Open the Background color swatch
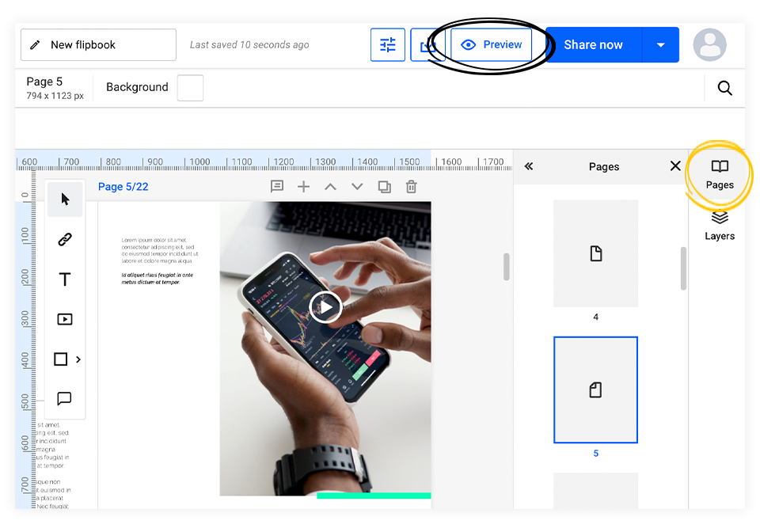The width and height of the screenshot is (760, 532). [x=190, y=88]
